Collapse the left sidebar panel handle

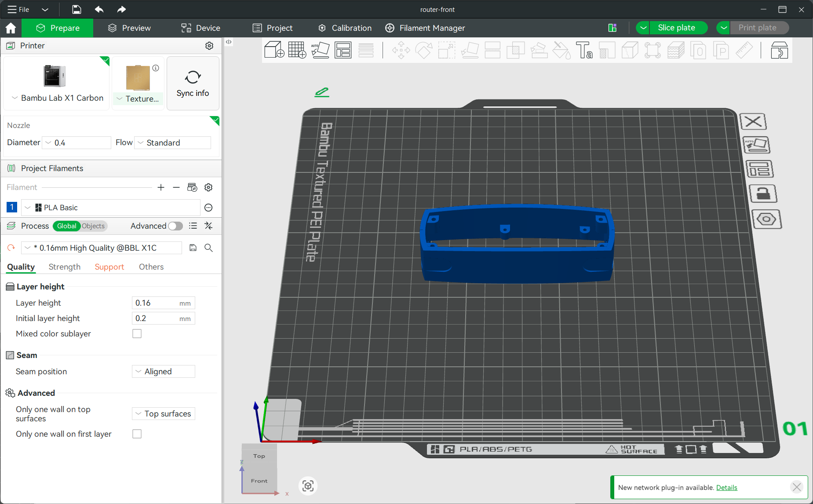(x=229, y=42)
